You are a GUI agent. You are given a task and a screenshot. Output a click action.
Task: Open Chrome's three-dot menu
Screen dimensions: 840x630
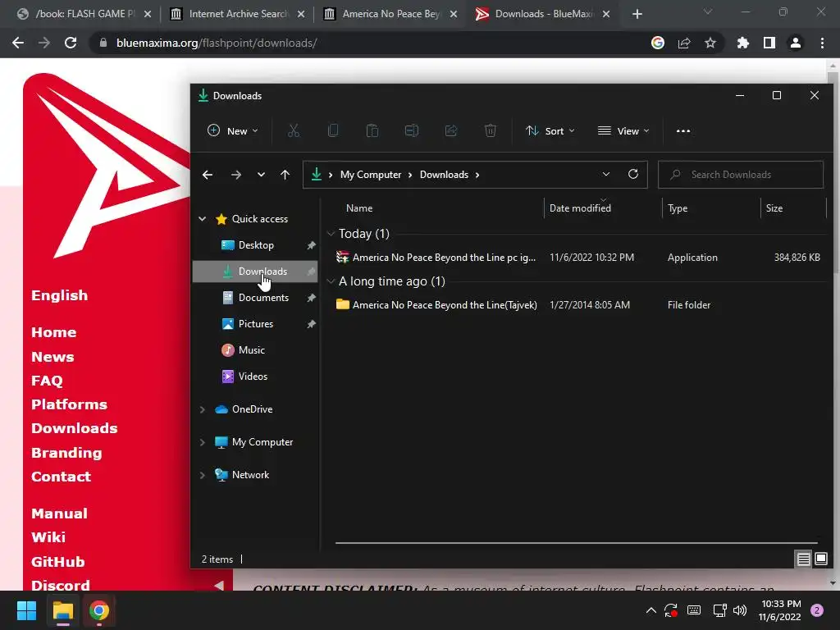[x=822, y=43]
